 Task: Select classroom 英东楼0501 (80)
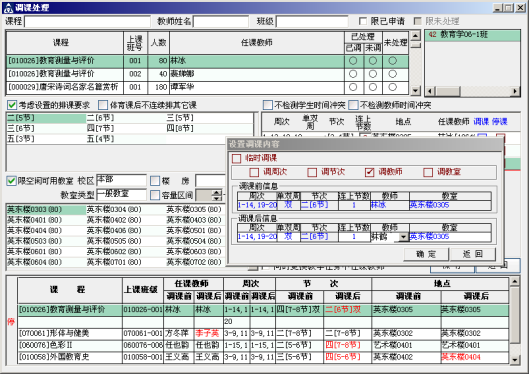point(194,231)
